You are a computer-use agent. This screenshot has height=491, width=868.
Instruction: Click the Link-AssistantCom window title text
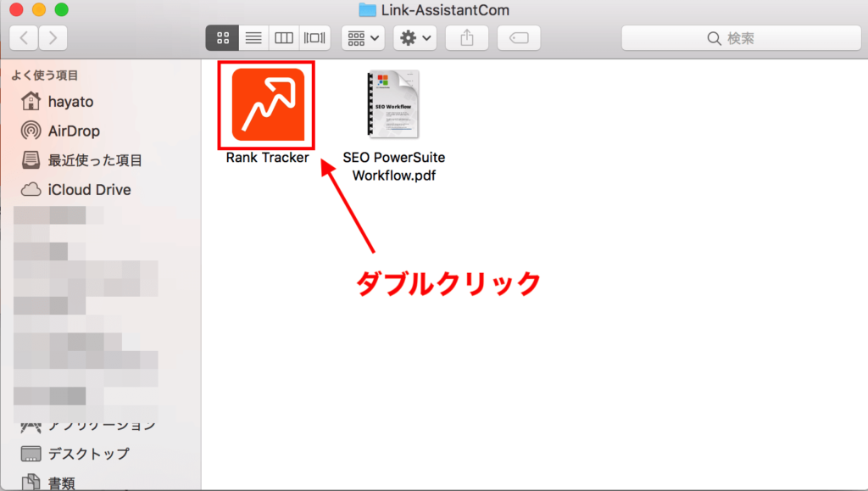pyautogui.click(x=445, y=10)
